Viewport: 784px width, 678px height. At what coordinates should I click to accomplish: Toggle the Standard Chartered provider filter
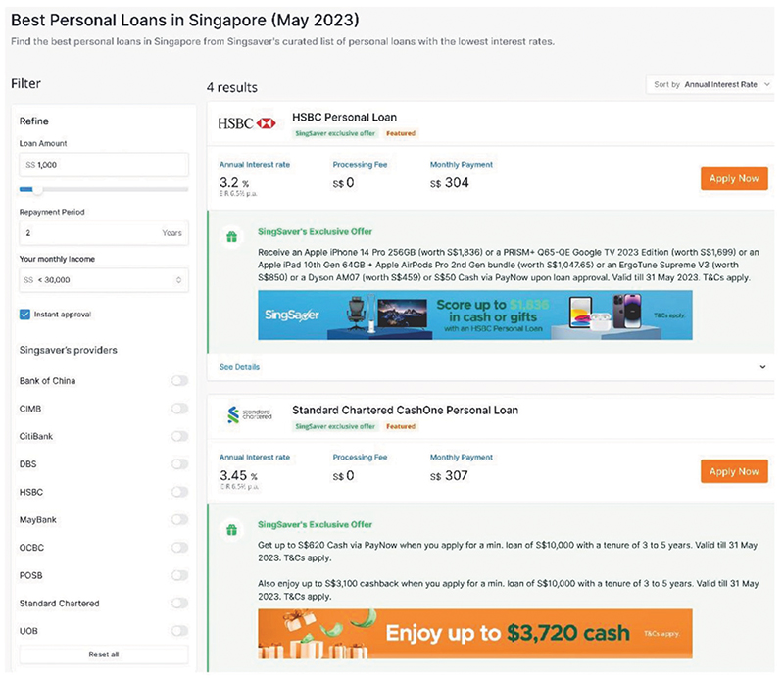pos(179,604)
